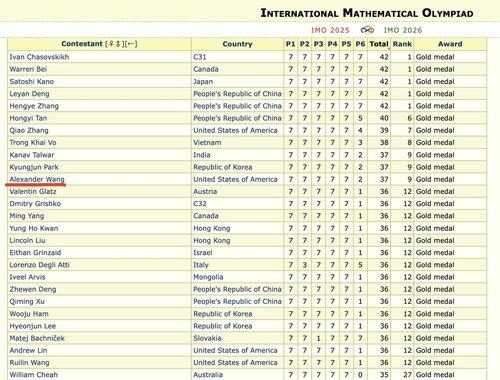This screenshot has height=380, width=500.
Task: Open Austria country link
Action: (x=205, y=192)
